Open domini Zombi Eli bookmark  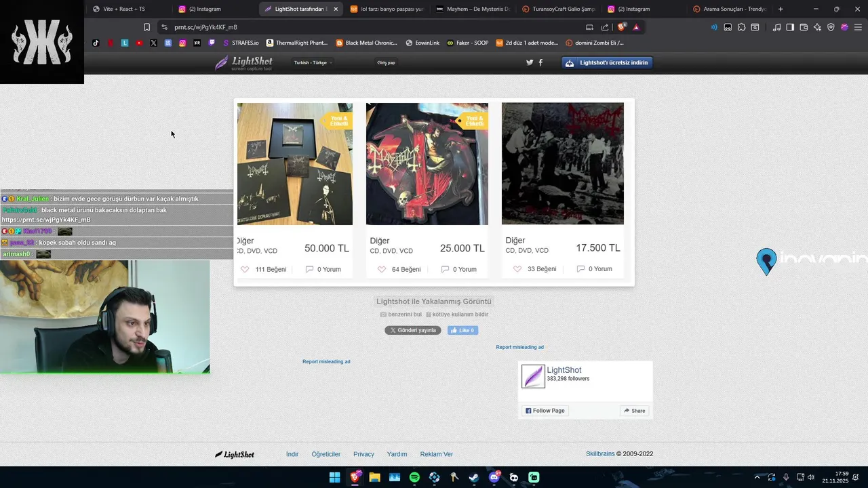click(595, 43)
